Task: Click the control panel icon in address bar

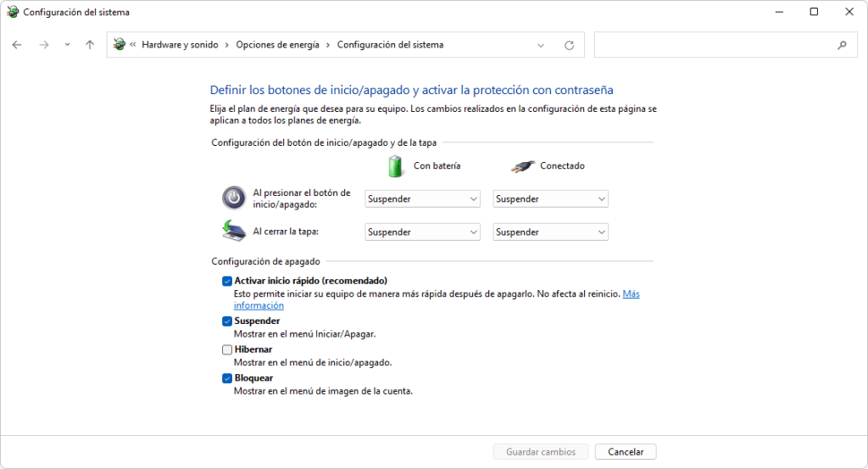Action: point(119,44)
